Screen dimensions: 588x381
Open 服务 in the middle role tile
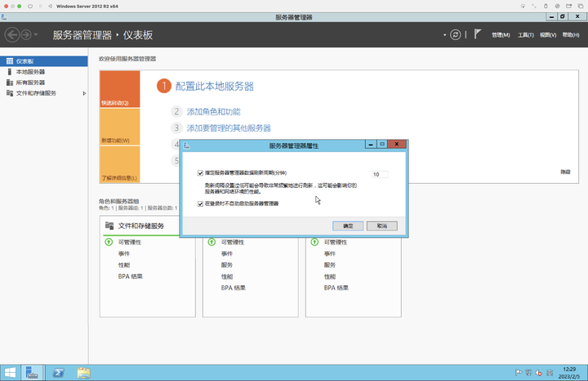(x=227, y=265)
